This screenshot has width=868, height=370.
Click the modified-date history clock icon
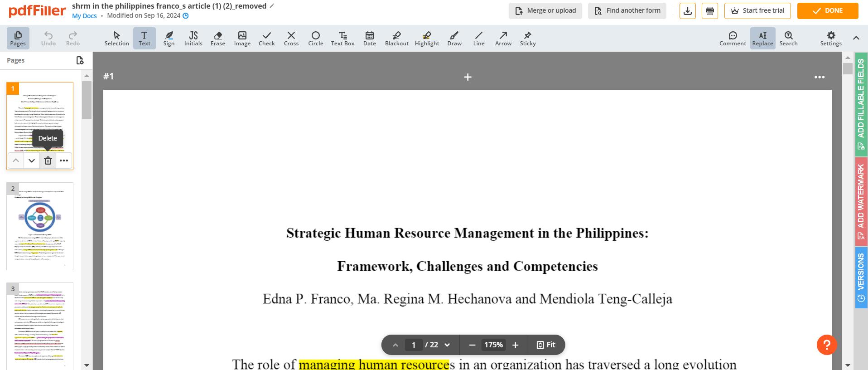pos(186,16)
